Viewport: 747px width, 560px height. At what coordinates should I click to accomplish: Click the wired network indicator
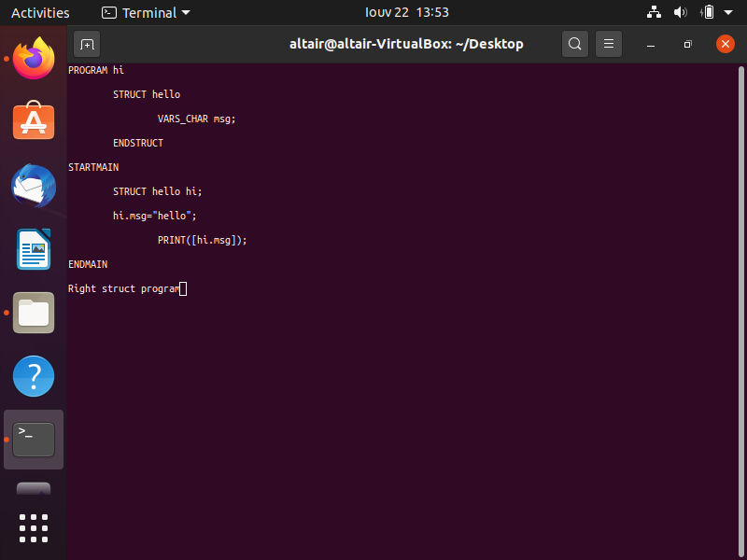(654, 12)
